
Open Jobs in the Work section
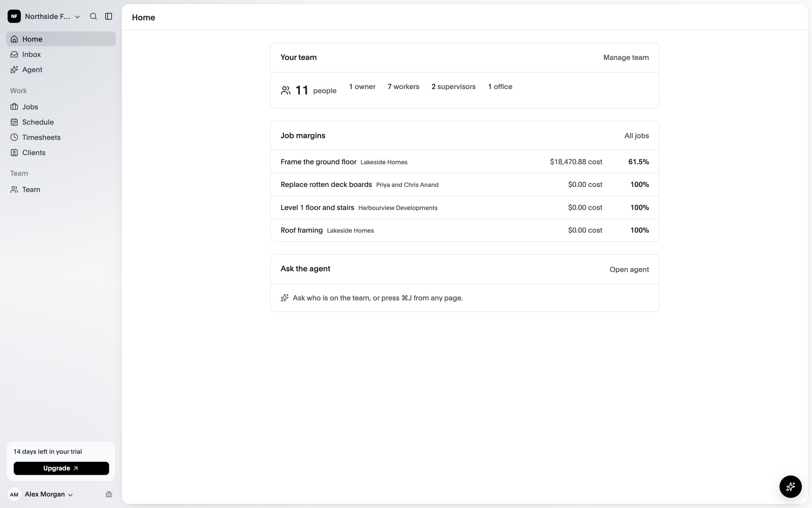(61, 107)
